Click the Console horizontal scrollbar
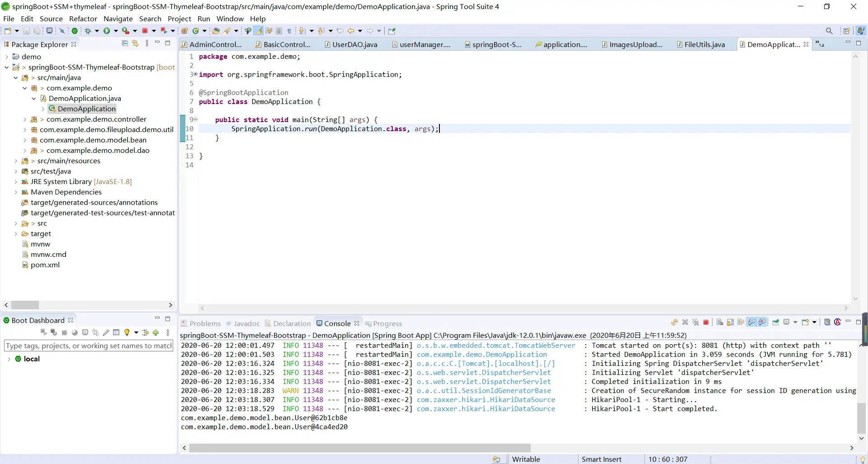 (x=359, y=448)
